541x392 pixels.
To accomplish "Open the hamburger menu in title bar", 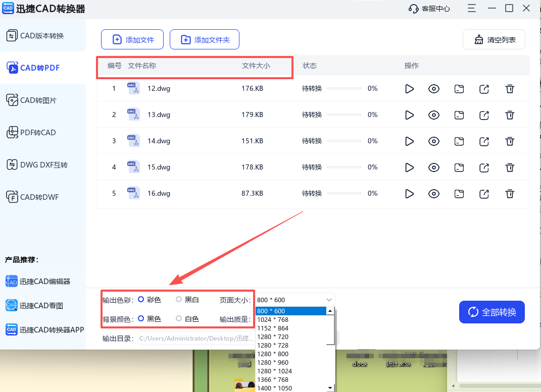I will (x=472, y=8).
